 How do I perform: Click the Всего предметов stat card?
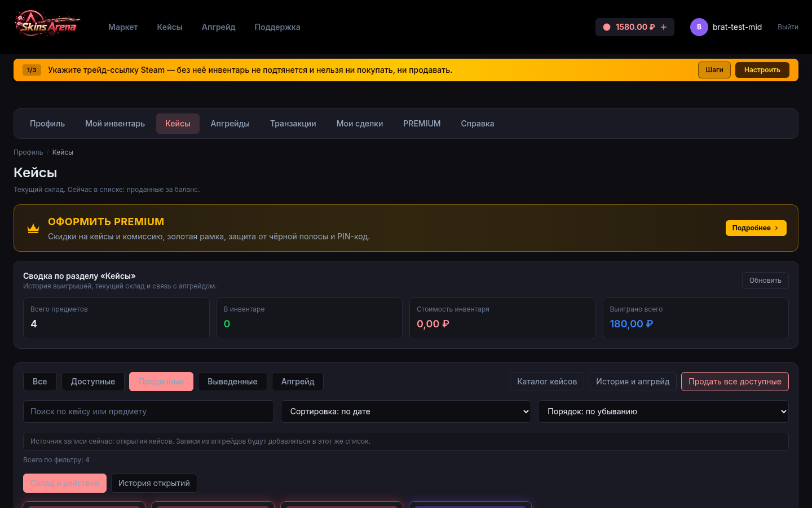pyautogui.click(x=116, y=318)
